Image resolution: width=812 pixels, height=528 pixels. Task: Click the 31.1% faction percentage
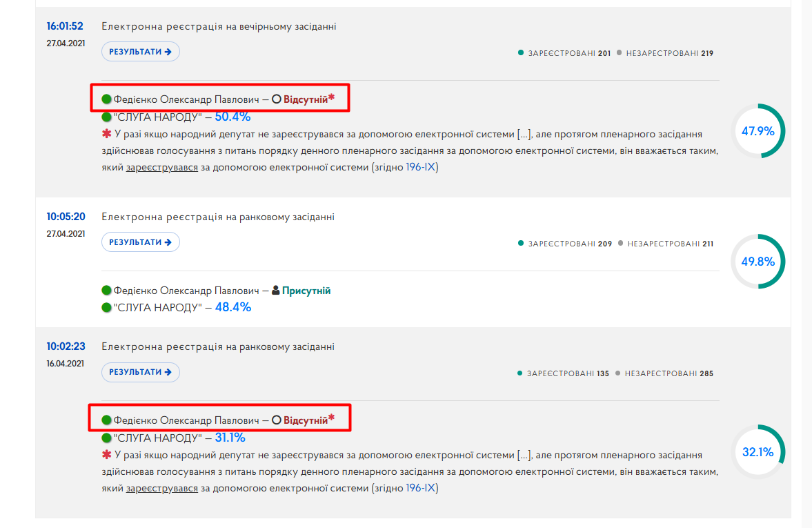pos(230,438)
